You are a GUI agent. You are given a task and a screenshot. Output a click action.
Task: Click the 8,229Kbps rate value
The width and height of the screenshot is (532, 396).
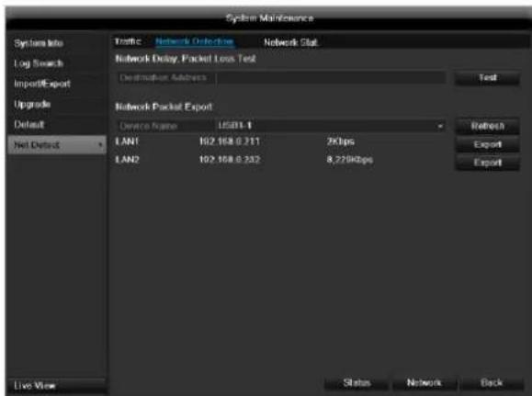click(350, 160)
